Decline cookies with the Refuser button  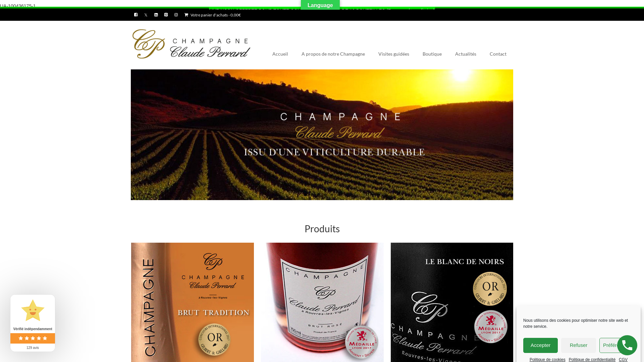[x=579, y=345]
